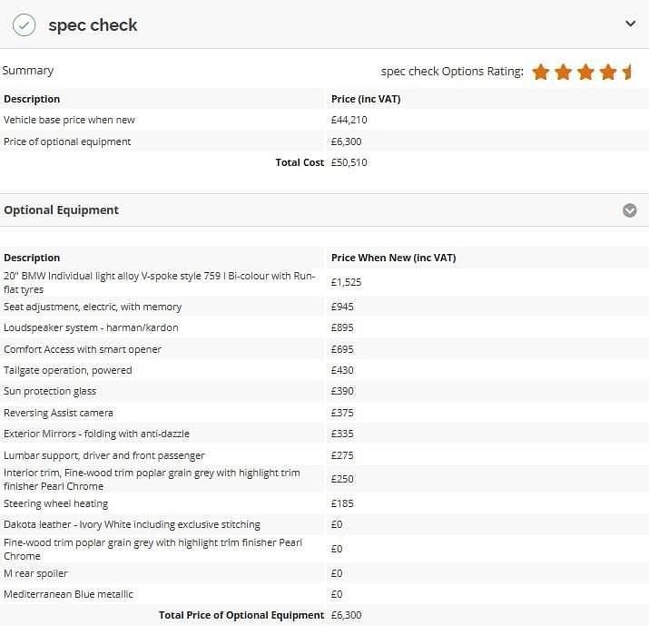Image resolution: width=649 pixels, height=644 pixels.
Task: Click the spec check Options Rating label
Action: click(452, 72)
